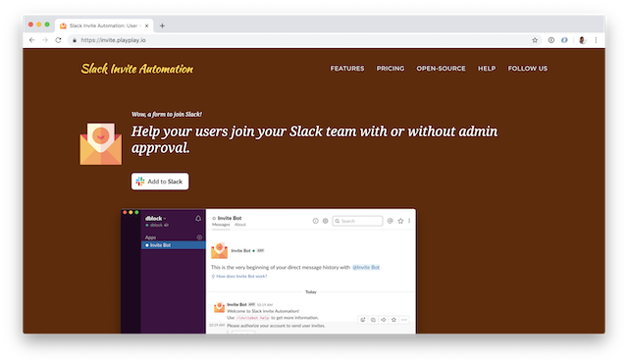This screenshot has height=364, width=628.
Task: Open the settings gear in Slack header
Action: (x=326, y=221)
